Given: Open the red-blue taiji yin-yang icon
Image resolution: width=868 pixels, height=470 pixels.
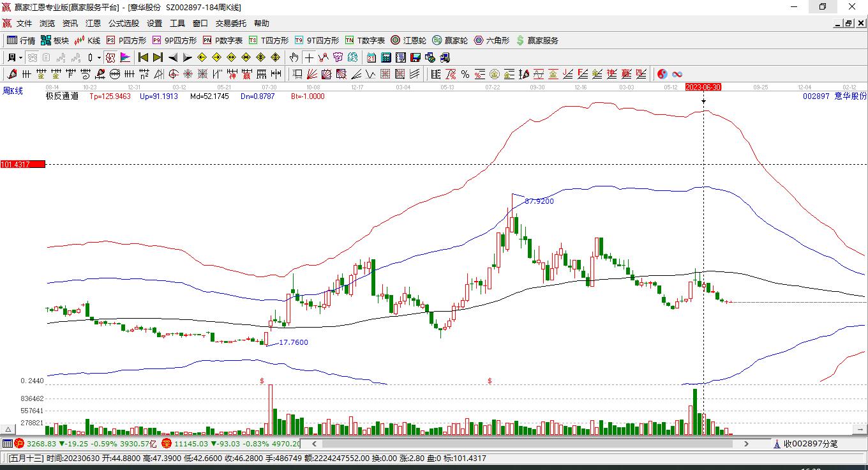Looking at the screenshot, I should [662, 74].
